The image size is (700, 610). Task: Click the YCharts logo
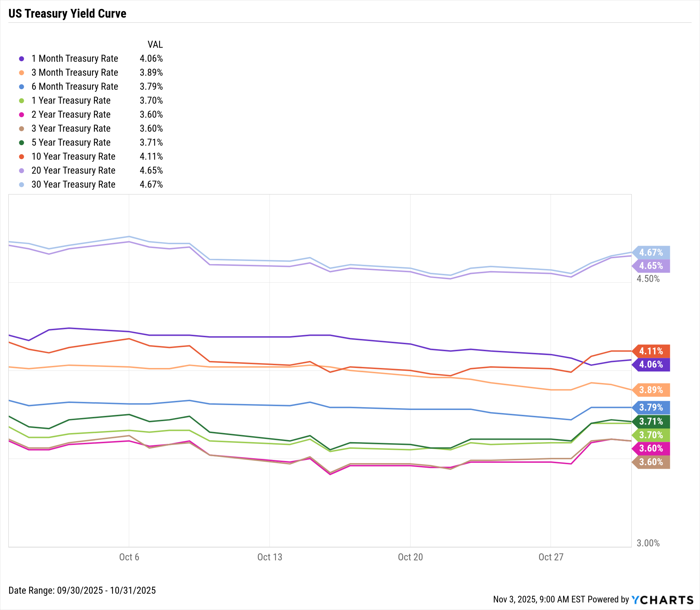point(663,600)
